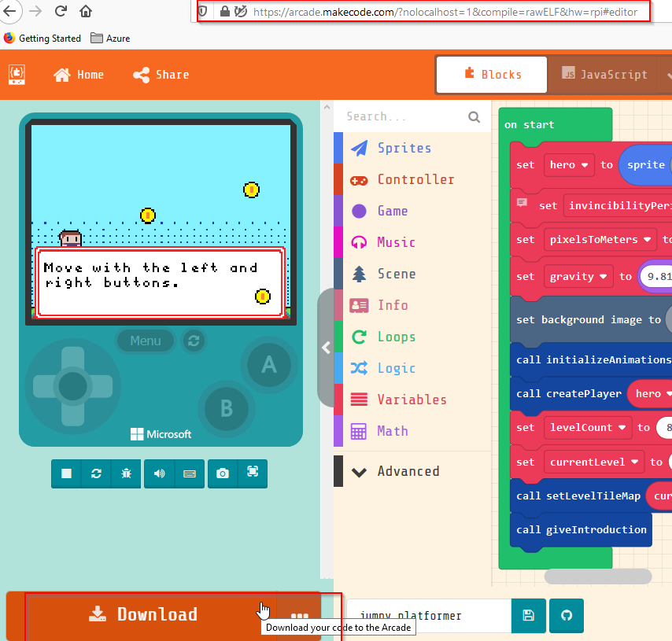This screenshot has height=641, width=672.
Task: Take a simulator screenshot with the camera icon
Action: [x=223, y=473]
